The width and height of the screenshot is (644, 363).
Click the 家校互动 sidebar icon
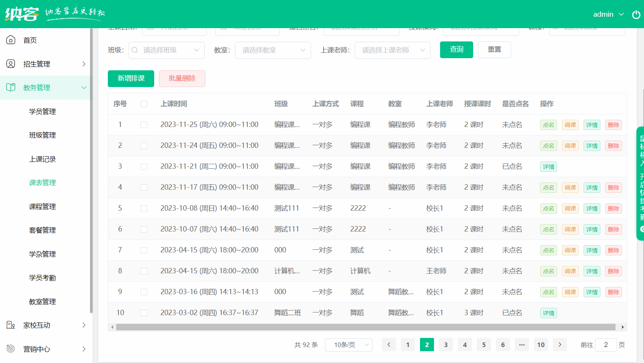(x=11, y=325)
